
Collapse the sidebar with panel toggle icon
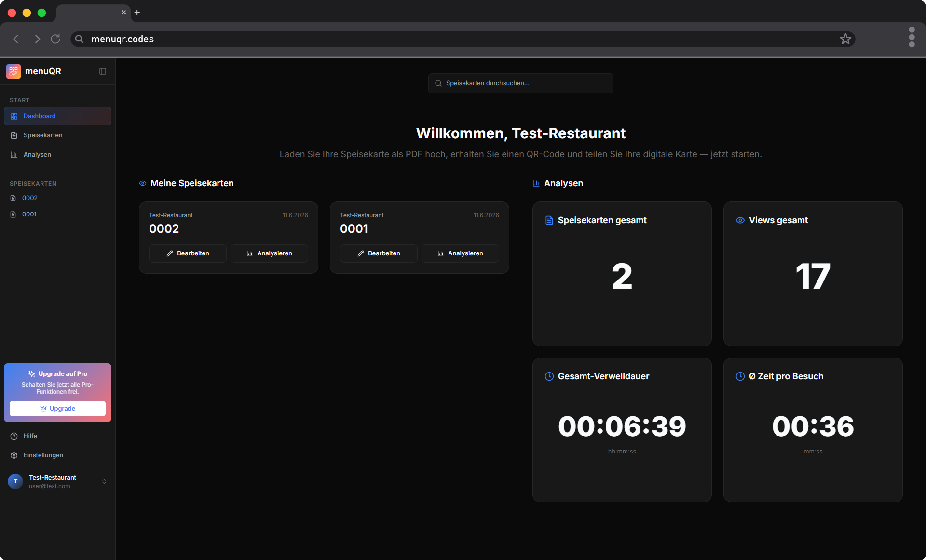[103, 71]
